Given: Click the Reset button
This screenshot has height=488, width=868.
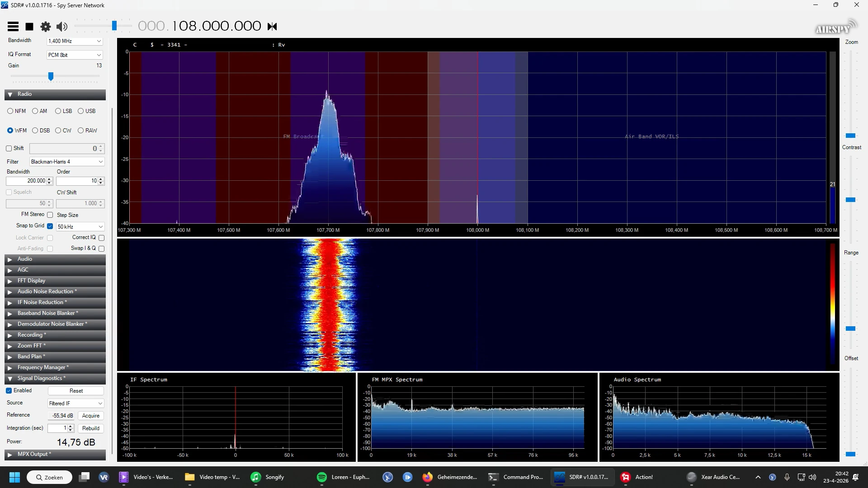Looking at the screenshot, I should (76, 391).
